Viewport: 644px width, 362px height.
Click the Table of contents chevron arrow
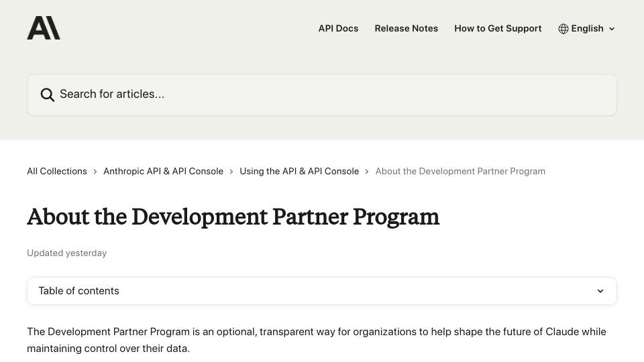(x=600, y=291)
